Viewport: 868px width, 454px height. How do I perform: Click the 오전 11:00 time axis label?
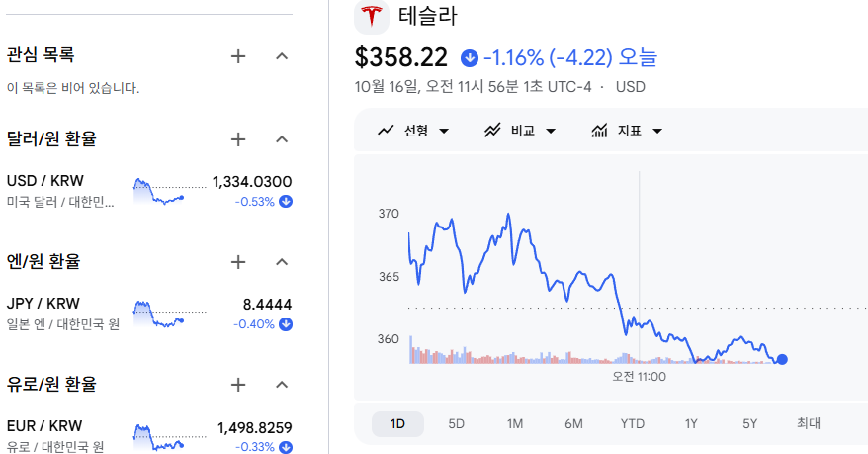(639, 377)
